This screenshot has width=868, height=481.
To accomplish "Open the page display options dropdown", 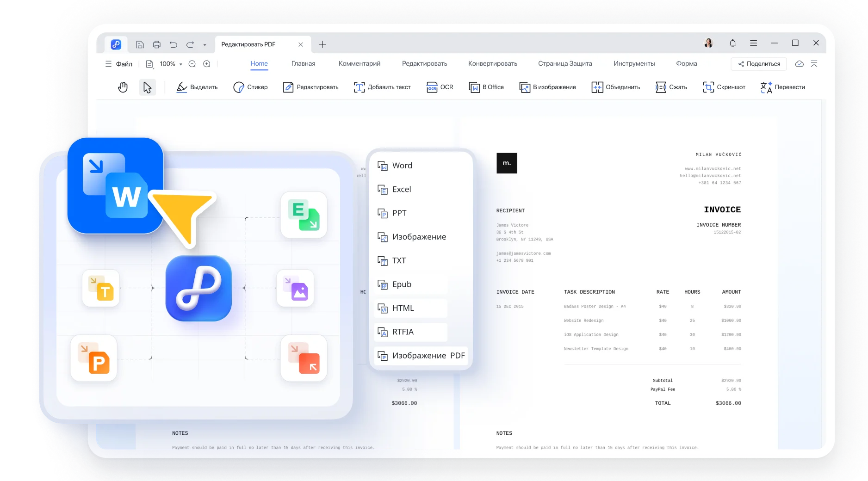I will coord(149,64).
